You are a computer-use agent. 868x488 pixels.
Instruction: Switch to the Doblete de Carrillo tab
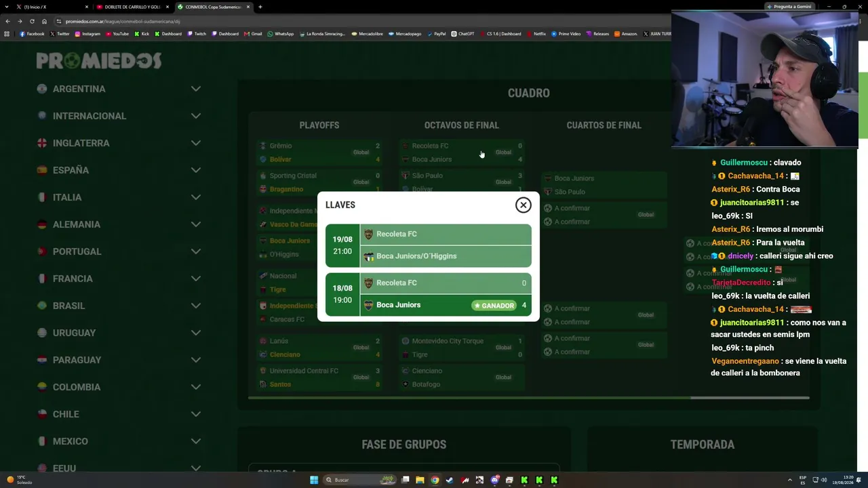pos(132,7)
